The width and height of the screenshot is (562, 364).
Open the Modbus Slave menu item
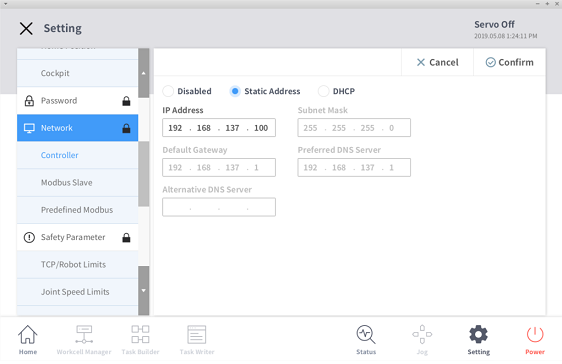(77, 183)
